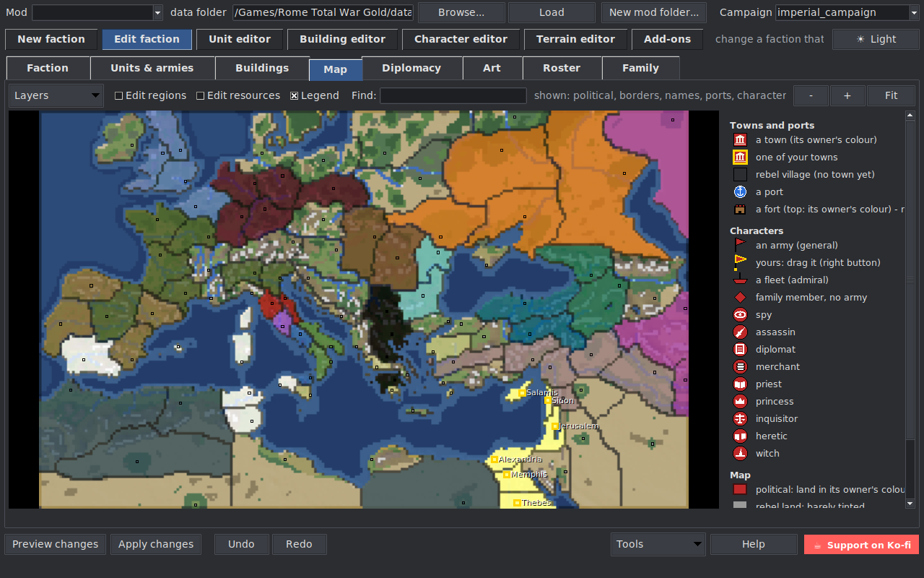Click the princess crown icon
The height and width of the screenshot is (578, 924).
pyautogui.click(x=740, y=402)
